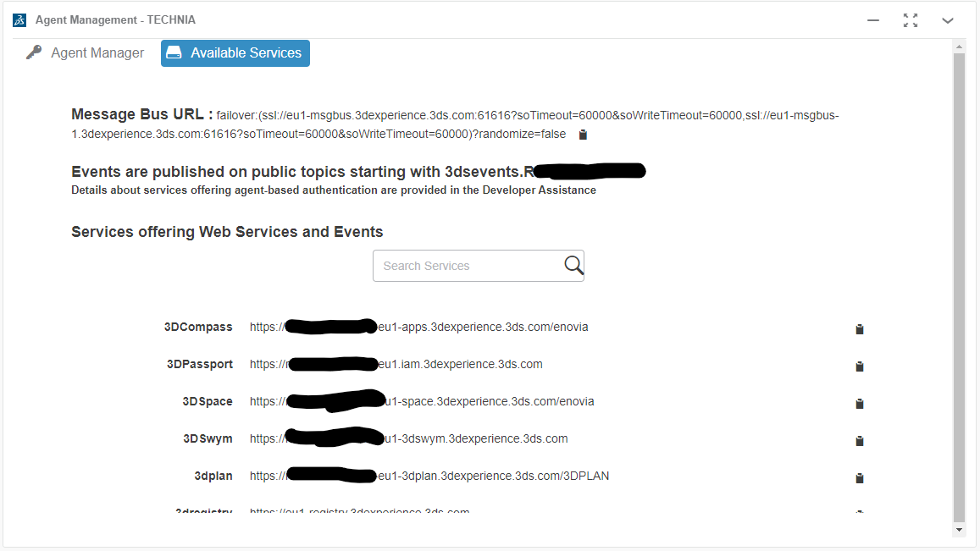Click the 3DS logo in title bar
The width and height of the screenshot is (980, 551).
point(19,19)
